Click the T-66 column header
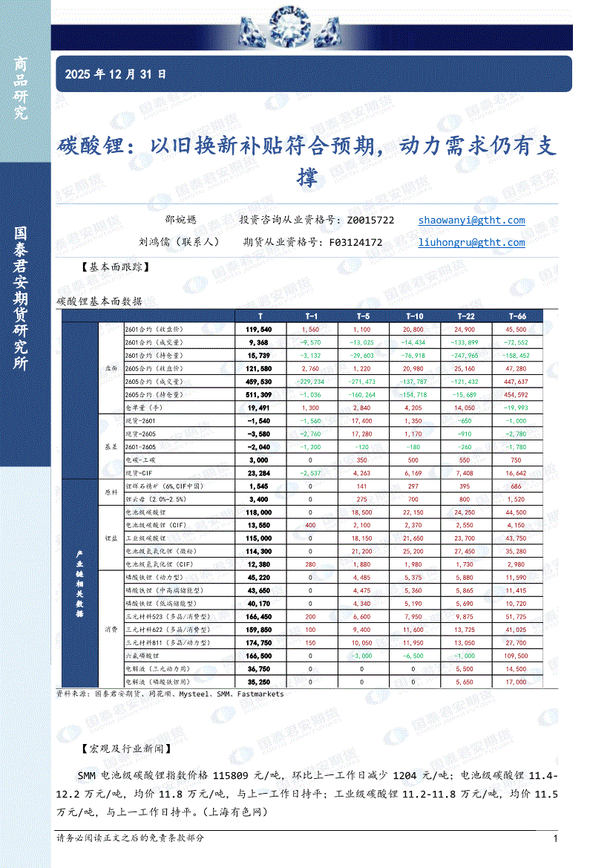This screenshot has width=613, height=868. point(517,316)
